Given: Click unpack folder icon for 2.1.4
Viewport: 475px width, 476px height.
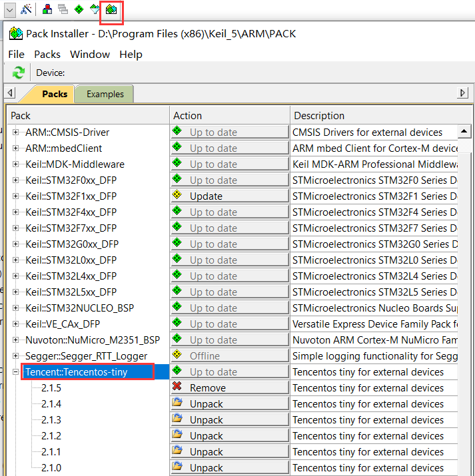Looking at the screenshot, I should (x=177, y=402).
